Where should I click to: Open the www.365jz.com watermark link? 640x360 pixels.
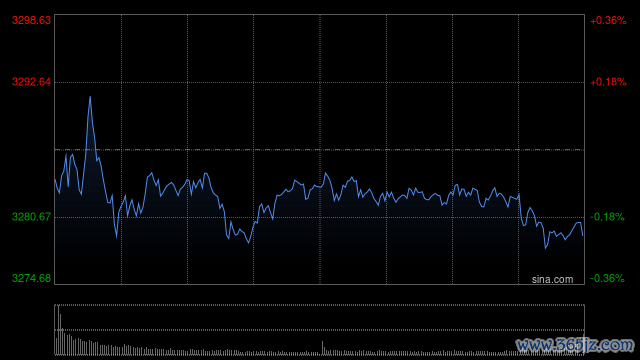(575, 345)
